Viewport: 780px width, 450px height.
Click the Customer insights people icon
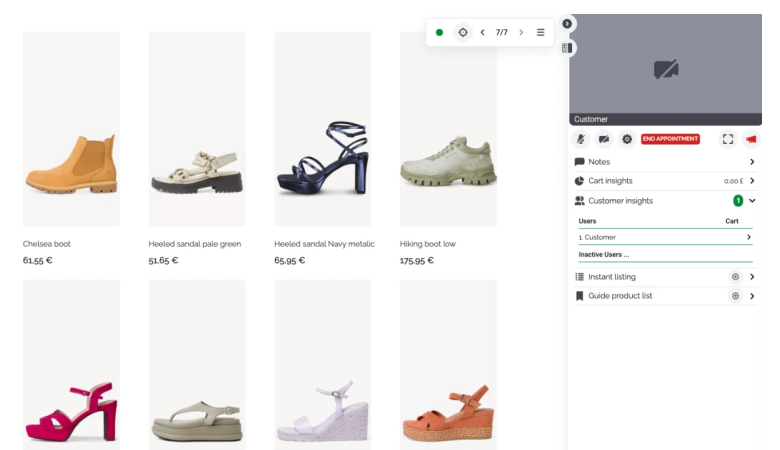(x=580, y=201)
